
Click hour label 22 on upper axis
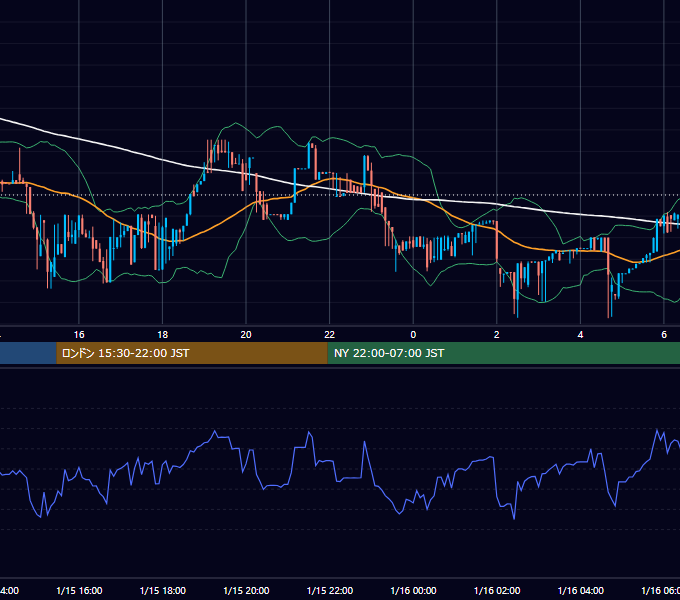(x=330, y=335)
